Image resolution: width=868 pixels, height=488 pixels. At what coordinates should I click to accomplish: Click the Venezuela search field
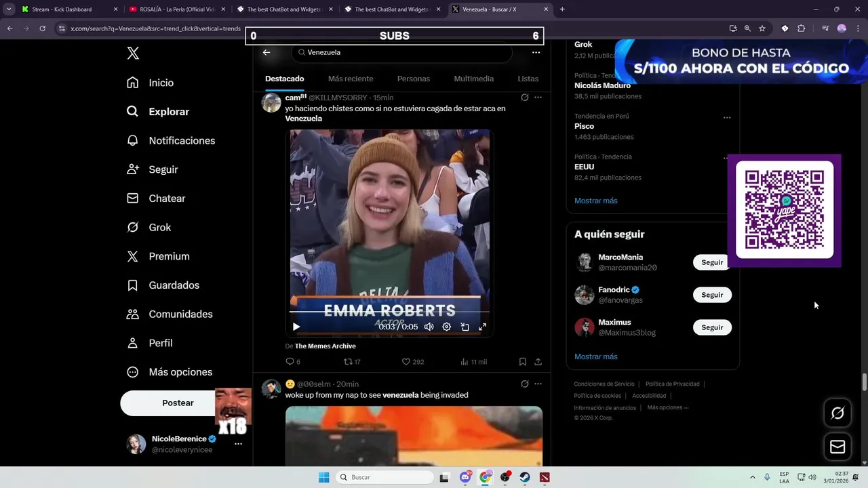click(402, 52)
